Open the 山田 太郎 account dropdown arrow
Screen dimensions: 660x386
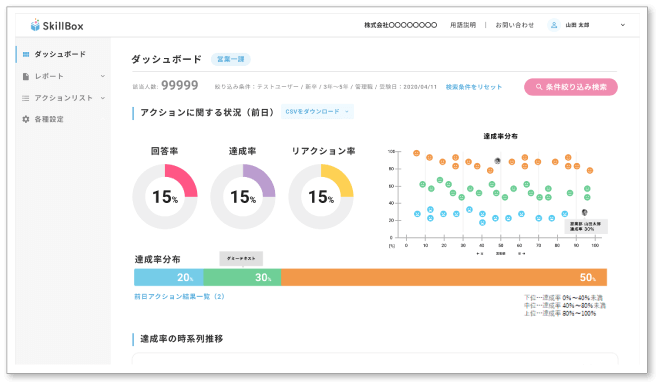623,25
